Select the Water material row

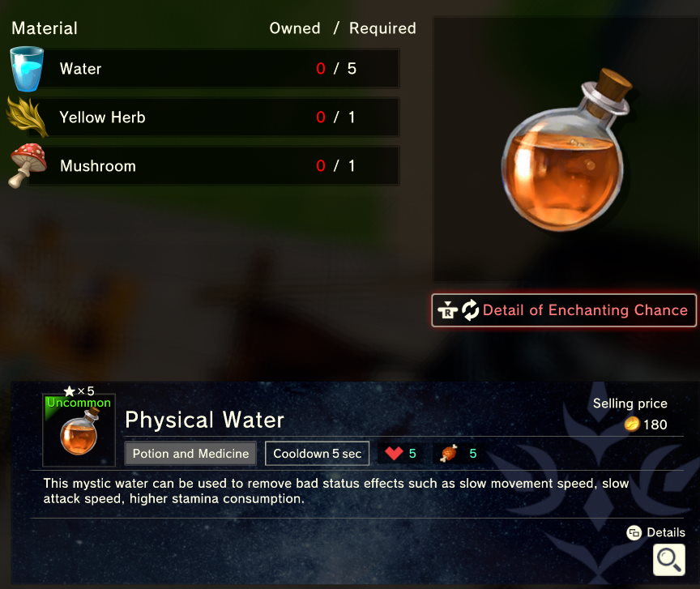tap(204, 69)
